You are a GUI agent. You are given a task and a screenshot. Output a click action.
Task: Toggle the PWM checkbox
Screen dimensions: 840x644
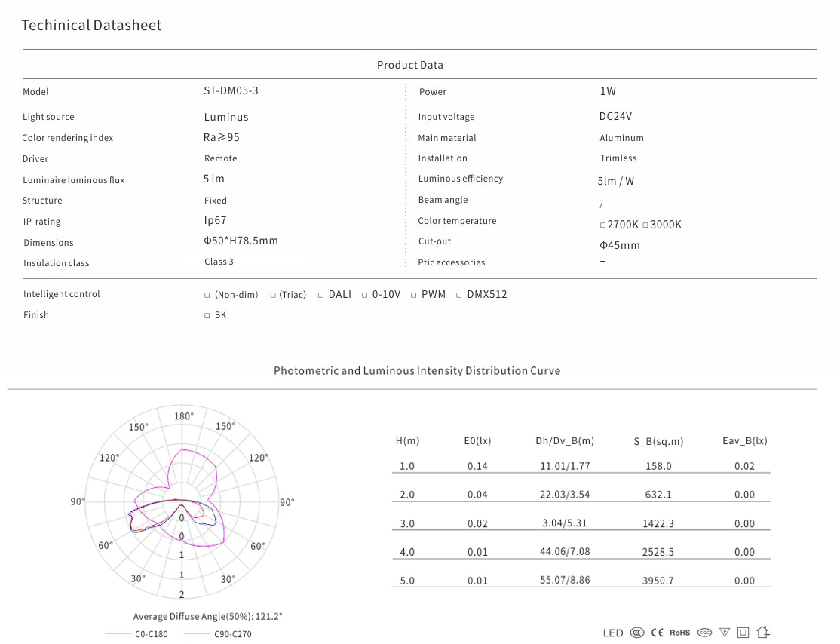pyautogui.click(x=414, y=295)
